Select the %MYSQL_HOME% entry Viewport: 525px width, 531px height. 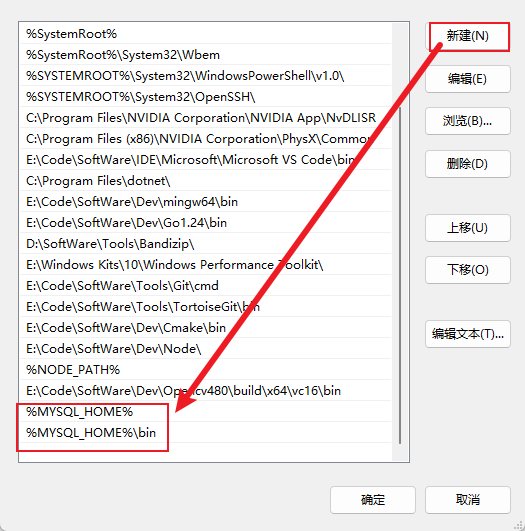(x=206, y=412)
